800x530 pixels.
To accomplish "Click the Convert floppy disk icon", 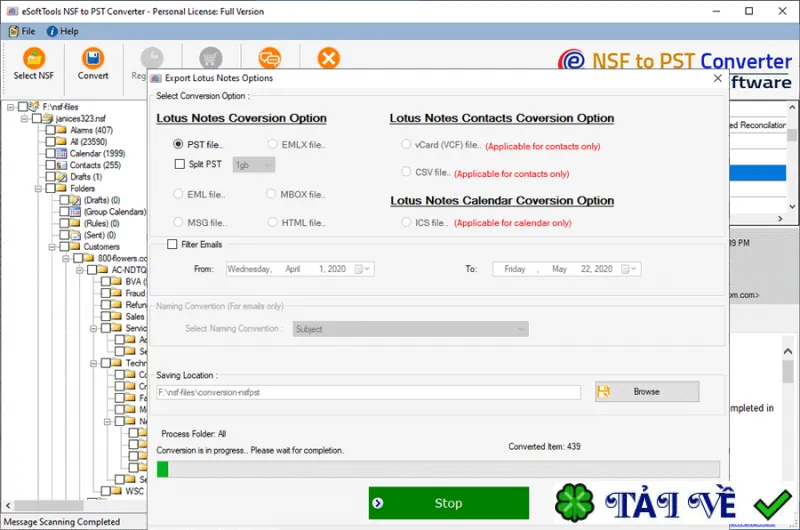I will 93,58.
